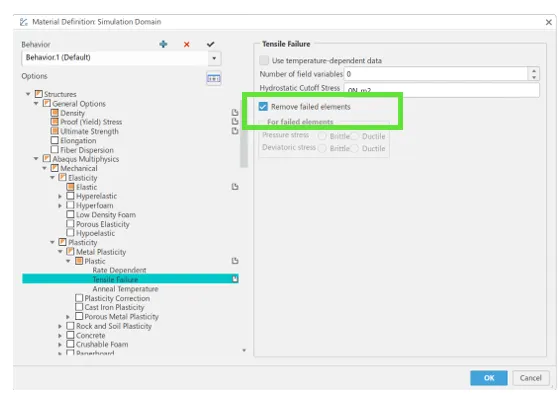The width and height of the screenshot is (558, 395).
Task: Click the tree scroll down arrow
Action: point(244,351)
